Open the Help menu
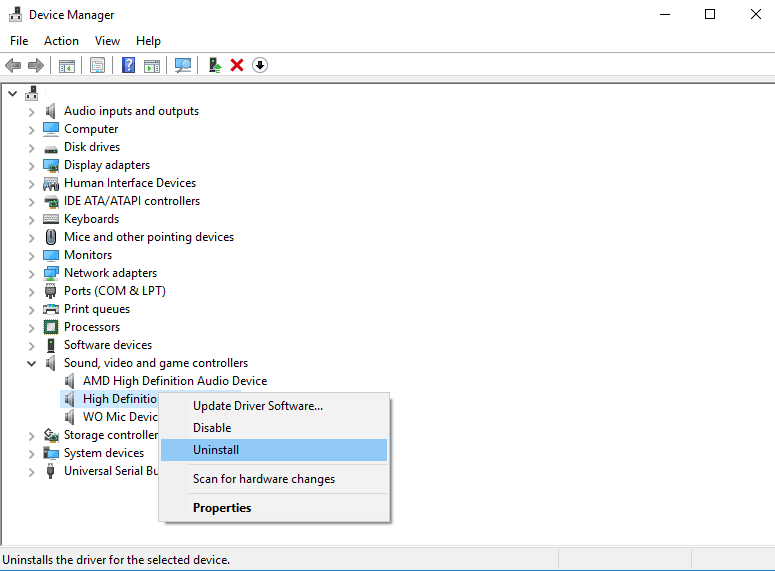 148,41
